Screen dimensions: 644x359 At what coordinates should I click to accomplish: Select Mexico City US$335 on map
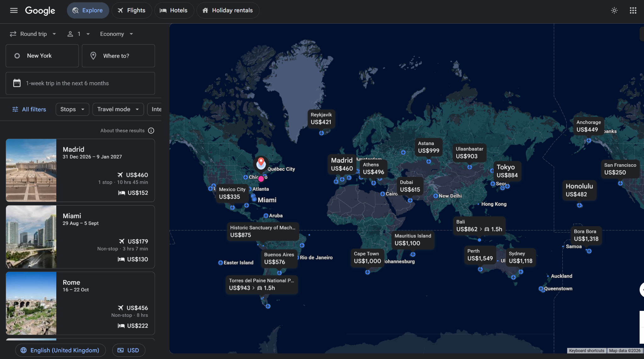click(x=232, y=193)
